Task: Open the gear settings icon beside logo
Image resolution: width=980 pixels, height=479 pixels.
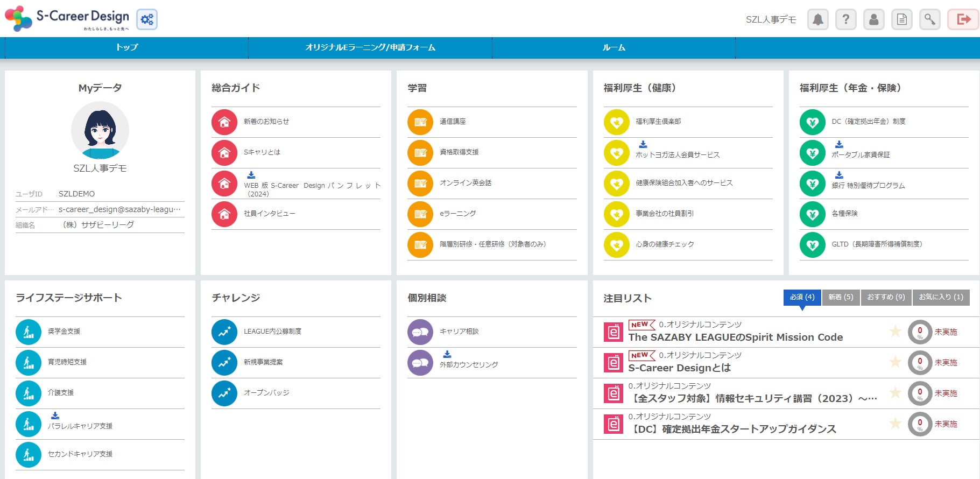Action: point(147,19)
